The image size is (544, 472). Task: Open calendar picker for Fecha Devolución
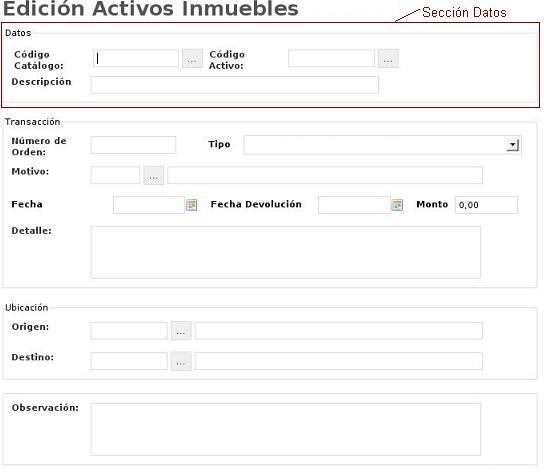397,205
